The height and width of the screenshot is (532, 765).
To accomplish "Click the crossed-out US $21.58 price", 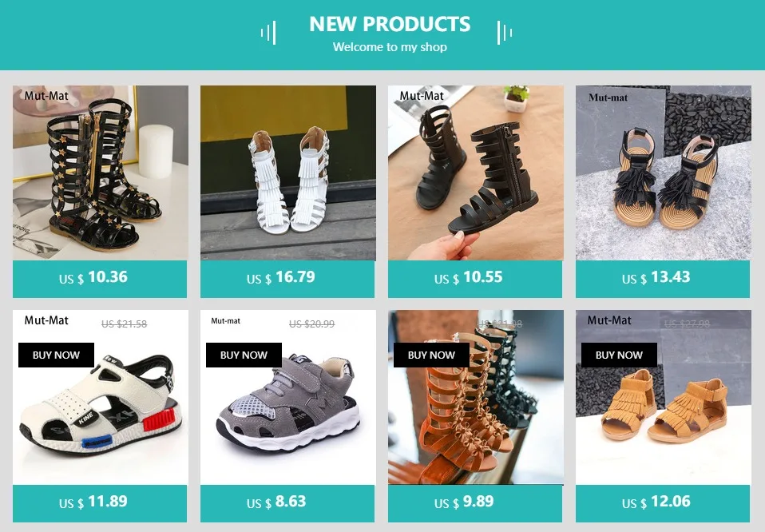I will pyautogui.click(x=124, y=324).
